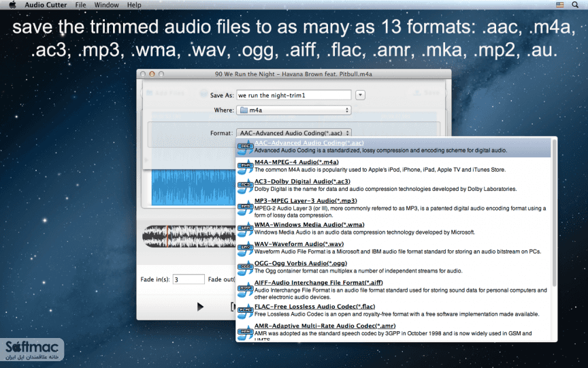Open the Where folder dropdown showing m4a
The width and height of the screenshot is (588, 368).
point(293,110)
